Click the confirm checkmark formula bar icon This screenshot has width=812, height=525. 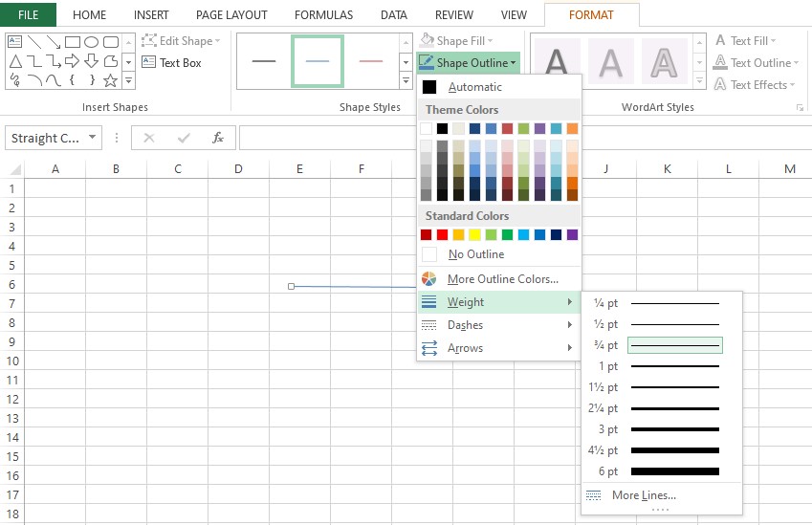184,138
